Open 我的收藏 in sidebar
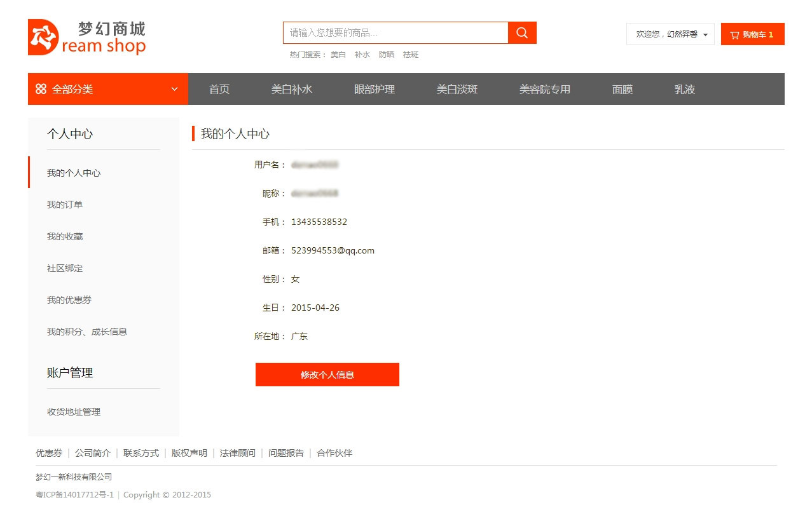 (x=65, y=236)
